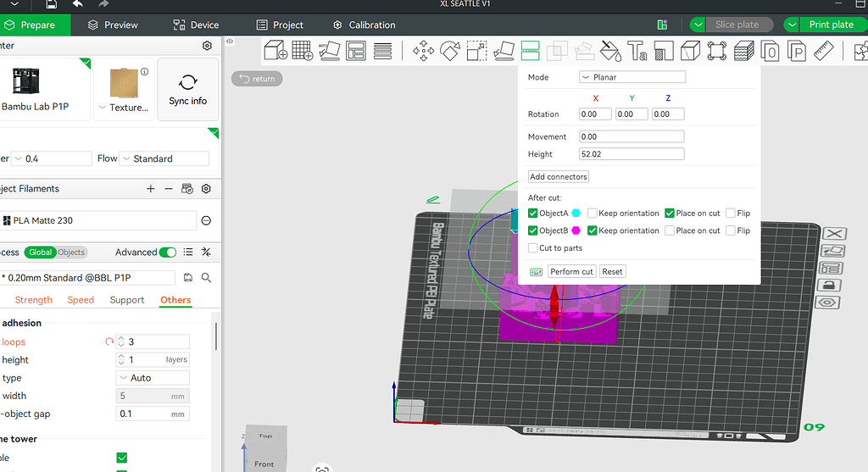Toggle the Advanced switch
The image size is (868, 472).
click(167, 253)
